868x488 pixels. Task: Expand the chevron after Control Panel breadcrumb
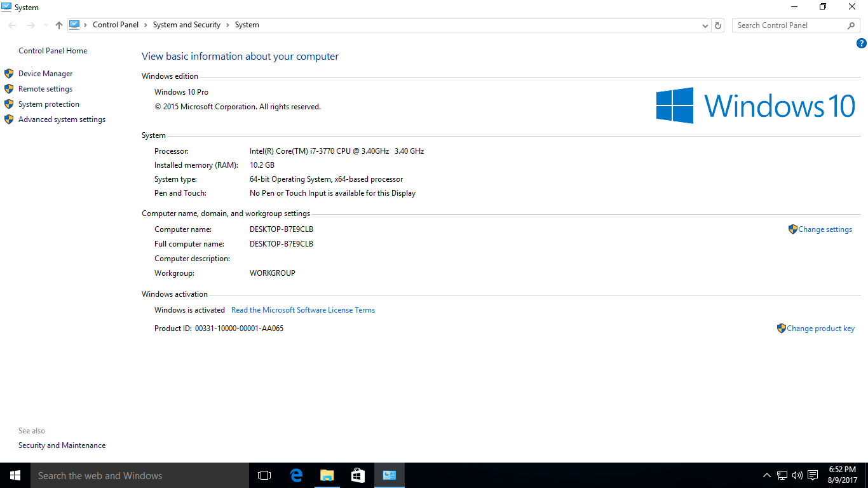(146, 25)
